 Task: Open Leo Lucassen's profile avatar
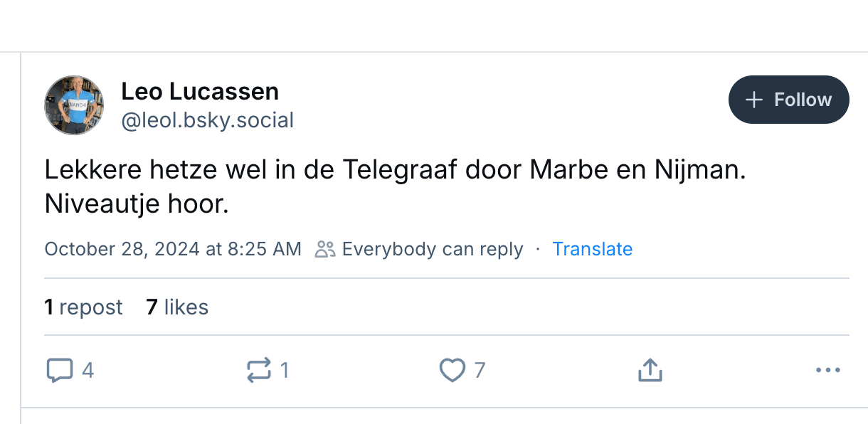(x=74, y=105)
